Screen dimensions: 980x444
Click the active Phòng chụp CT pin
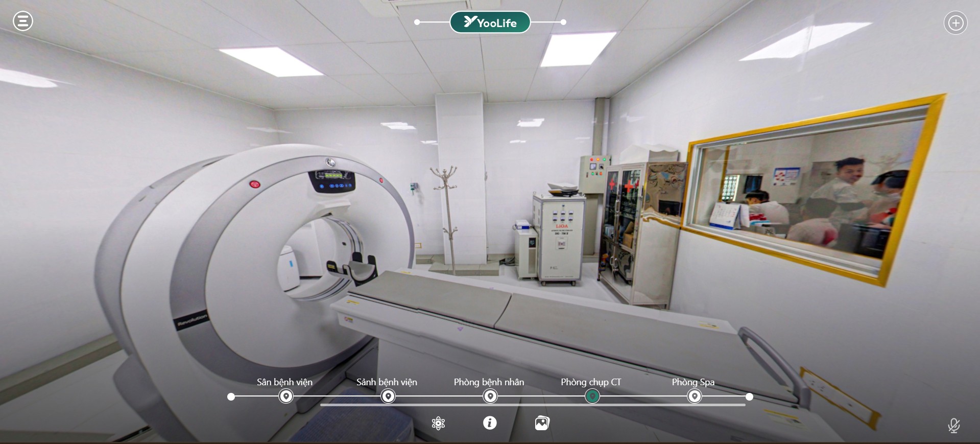592,396
